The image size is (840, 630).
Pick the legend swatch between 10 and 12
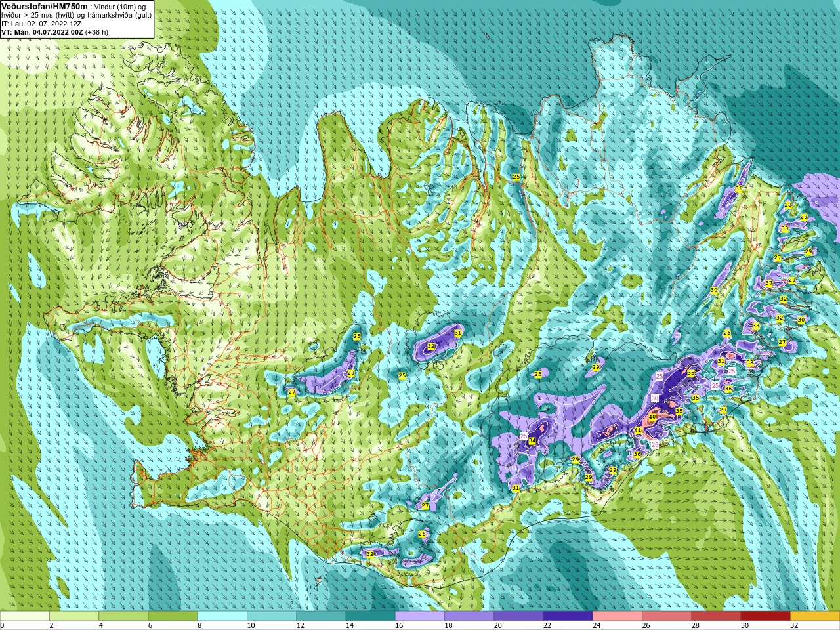tap(272, 616)
